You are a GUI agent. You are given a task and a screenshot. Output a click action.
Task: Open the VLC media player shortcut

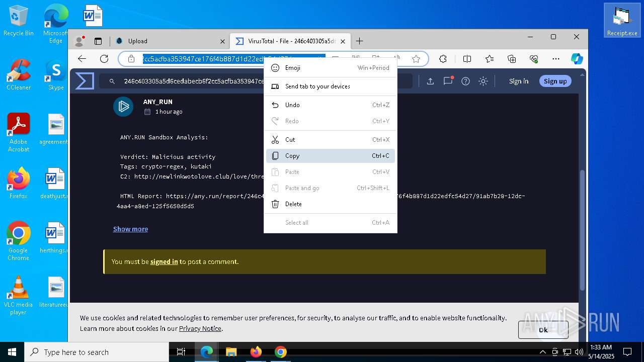coord(18,295)
